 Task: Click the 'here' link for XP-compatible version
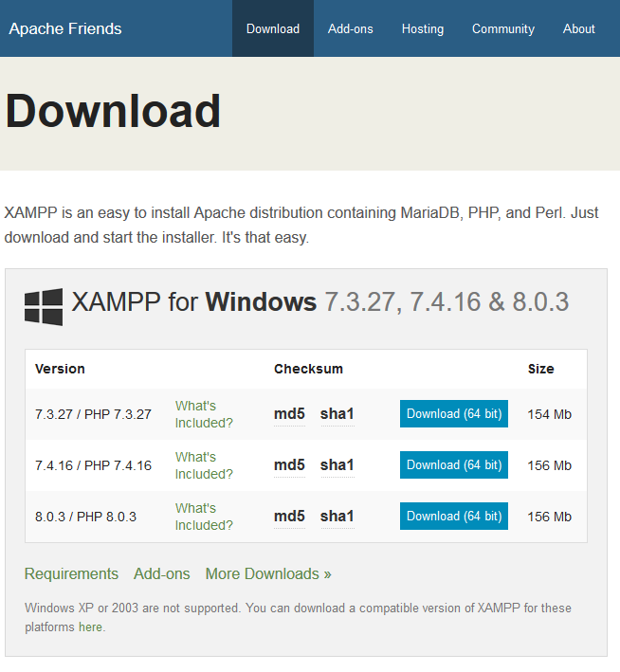(x=90, y=627)
